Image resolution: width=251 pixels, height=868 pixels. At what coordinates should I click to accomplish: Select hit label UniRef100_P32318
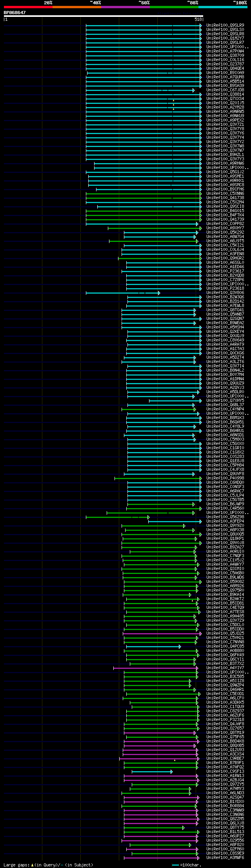point(225,719)
